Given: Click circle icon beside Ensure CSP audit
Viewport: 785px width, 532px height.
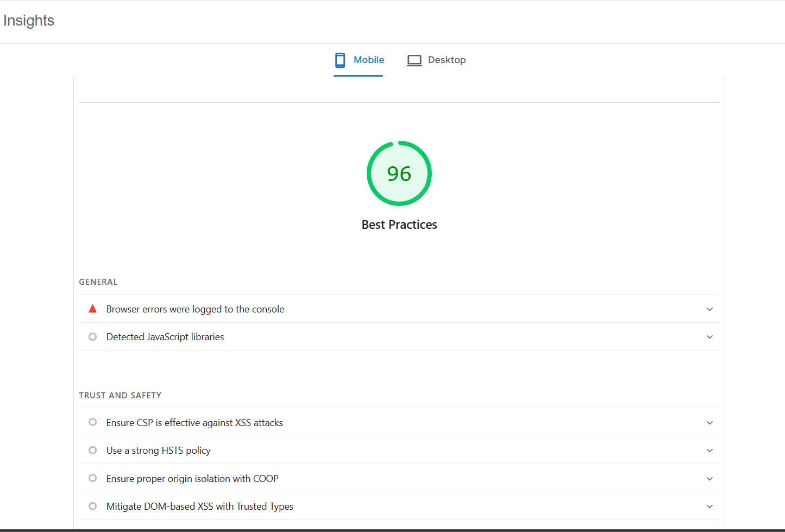Looking at the screenshot, I should (x=92, y=422).
